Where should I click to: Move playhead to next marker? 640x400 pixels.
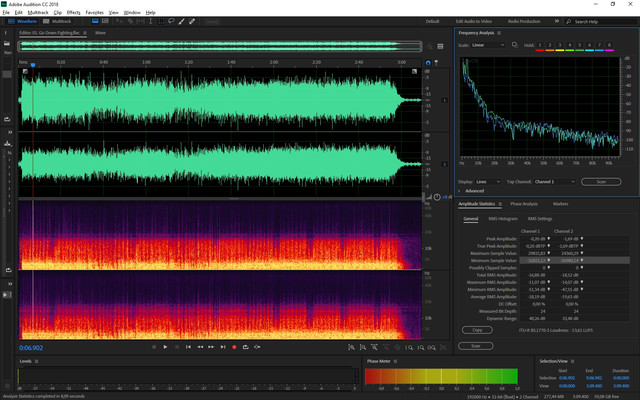[x=223, y=347]
